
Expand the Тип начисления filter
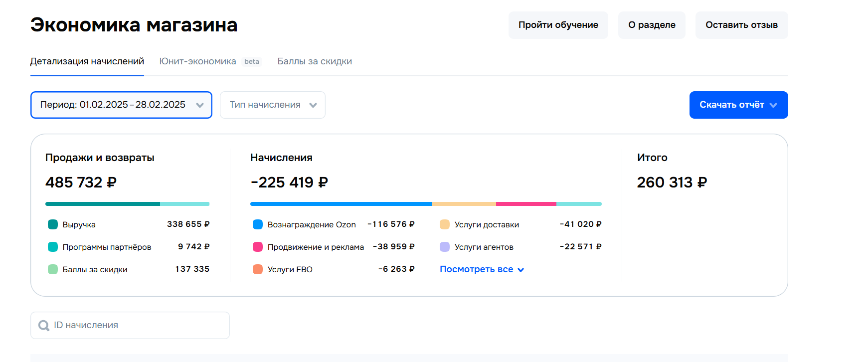272,105
